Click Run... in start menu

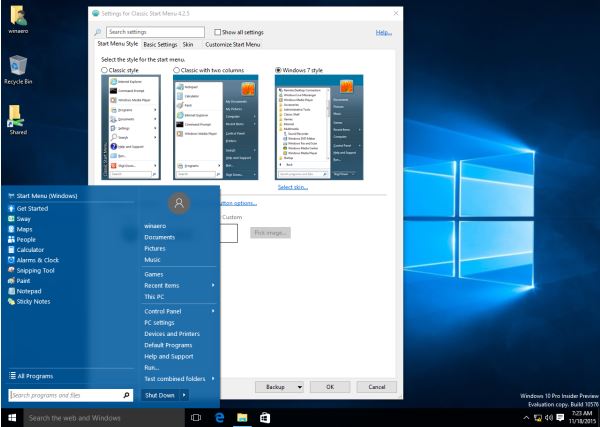pos(152,367)
